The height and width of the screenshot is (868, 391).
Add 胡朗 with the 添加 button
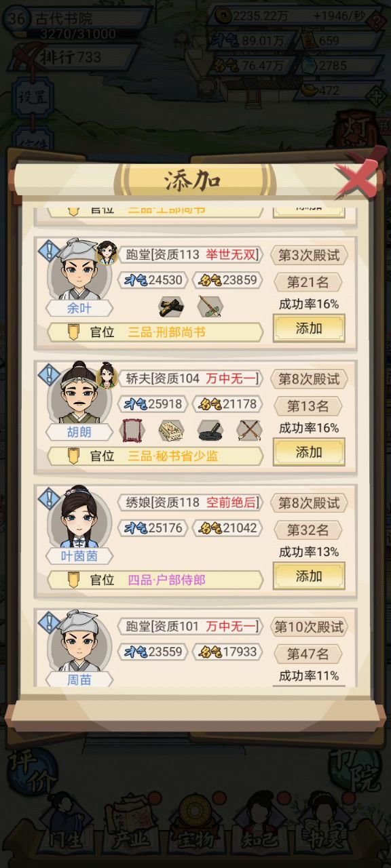pyautogui.click(x=309, y=452)
